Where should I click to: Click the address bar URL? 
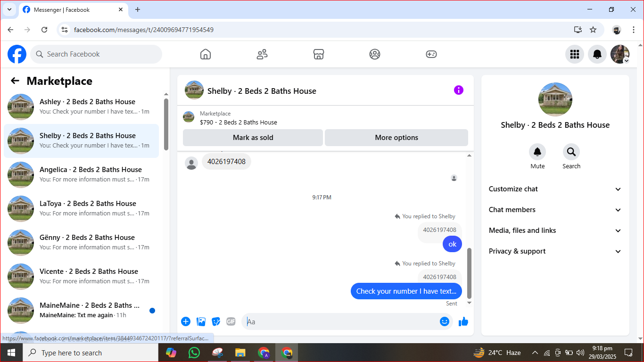144,30
